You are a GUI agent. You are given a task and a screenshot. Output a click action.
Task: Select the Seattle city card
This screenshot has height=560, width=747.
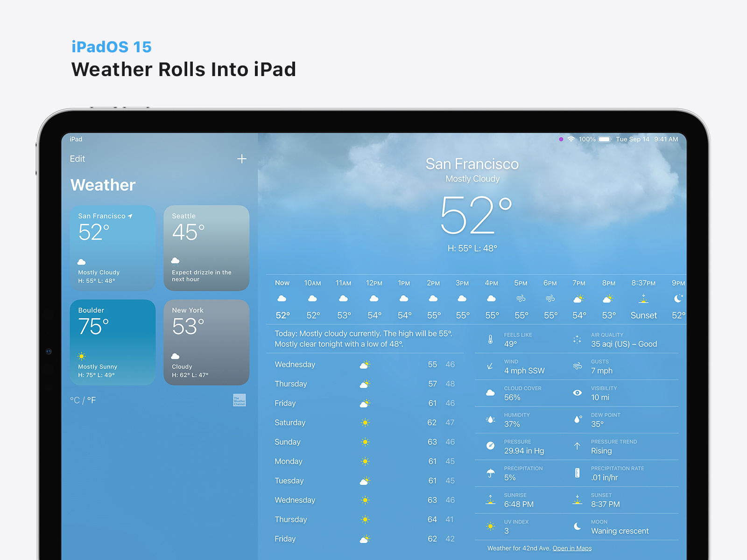(x=206, y=248)
